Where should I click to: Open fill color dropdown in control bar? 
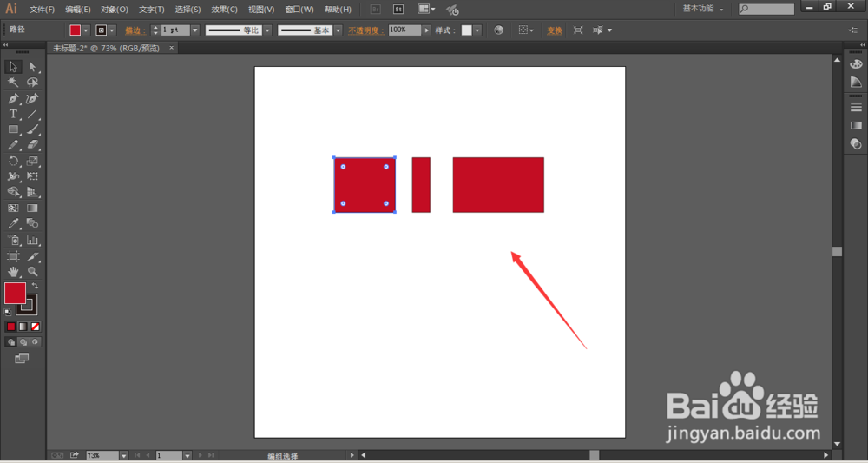tap(86, 30)
